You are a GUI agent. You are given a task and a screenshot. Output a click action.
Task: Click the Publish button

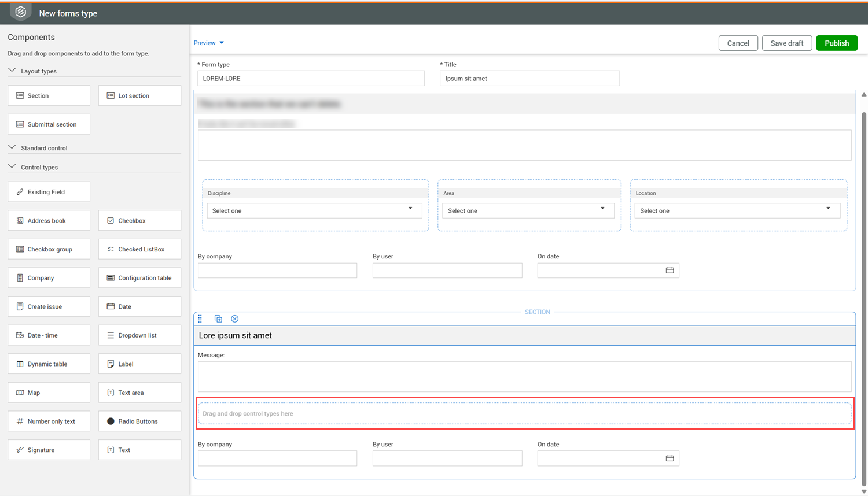(836, 43)
